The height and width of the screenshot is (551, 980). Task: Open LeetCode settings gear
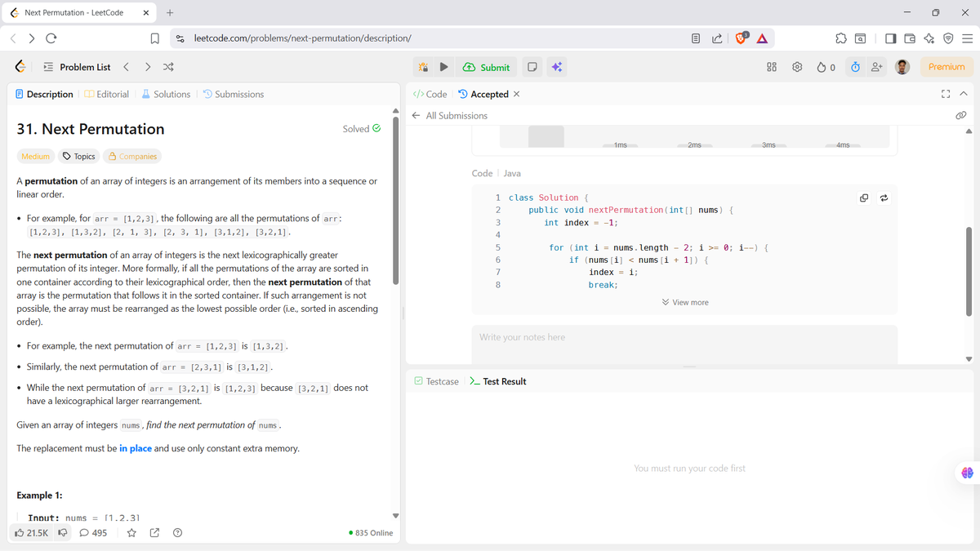[x=798, y=67]
